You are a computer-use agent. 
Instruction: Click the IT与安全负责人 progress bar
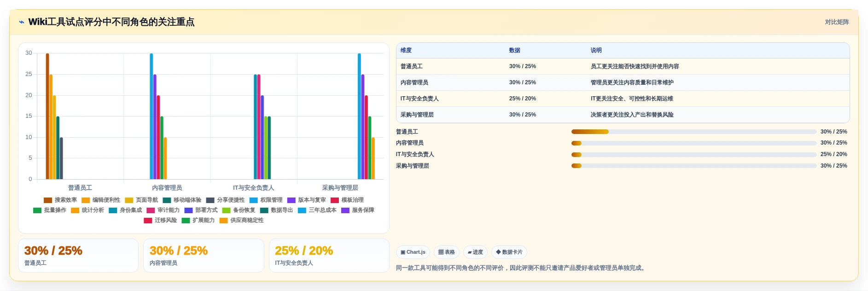pyautogui.click(x=694, y=155)
